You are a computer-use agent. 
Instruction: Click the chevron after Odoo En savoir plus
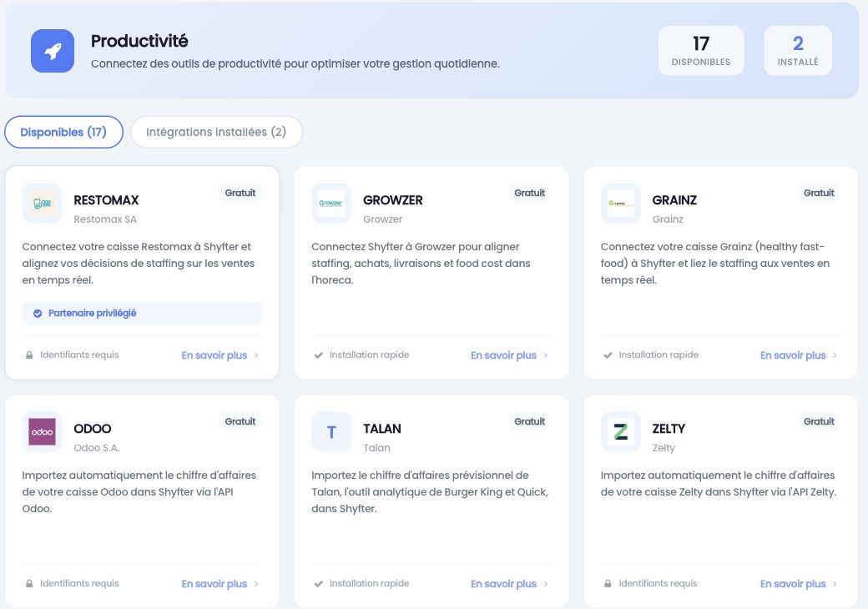pos(256,584)
